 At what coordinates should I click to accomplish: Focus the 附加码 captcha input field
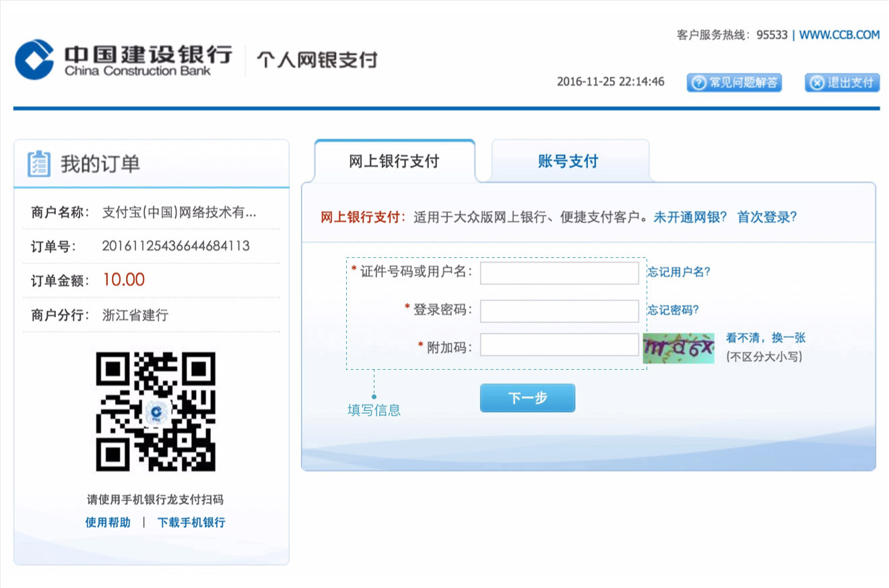click(x=559, y=345)
